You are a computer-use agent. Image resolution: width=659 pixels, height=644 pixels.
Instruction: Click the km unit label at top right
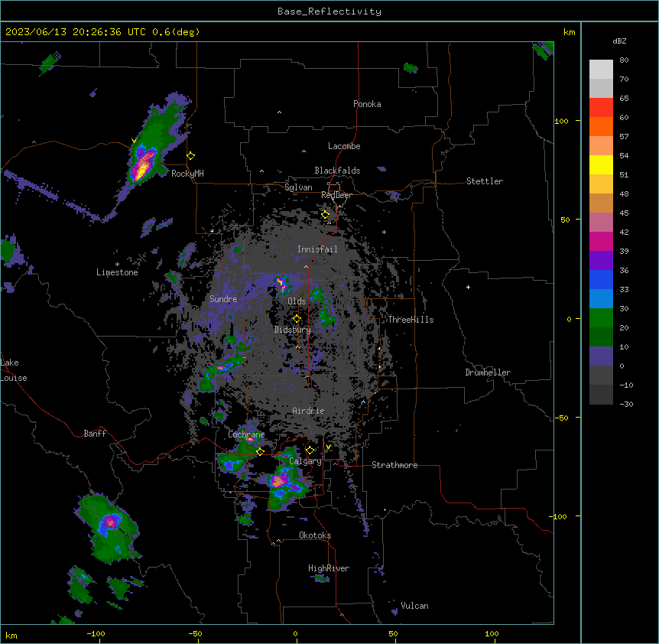(570, 32)
